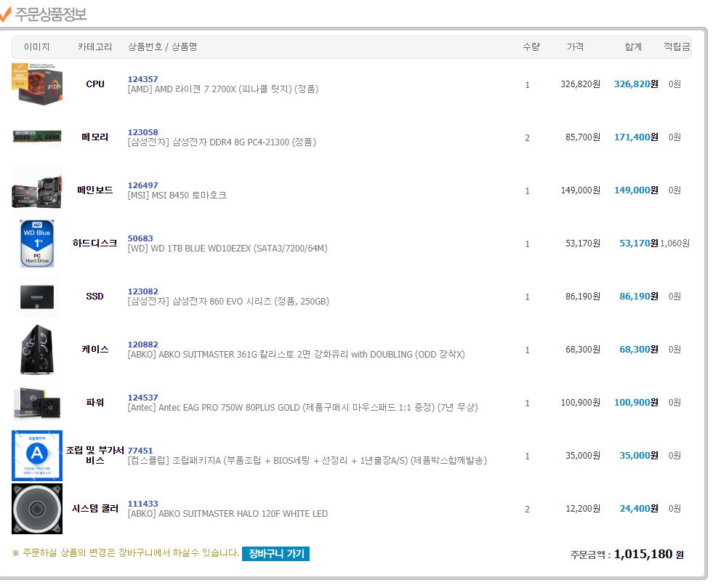This screenshot has width=713, height=588.
Task: Click the Antec power supply image
Action: click(x=37, y=403)
